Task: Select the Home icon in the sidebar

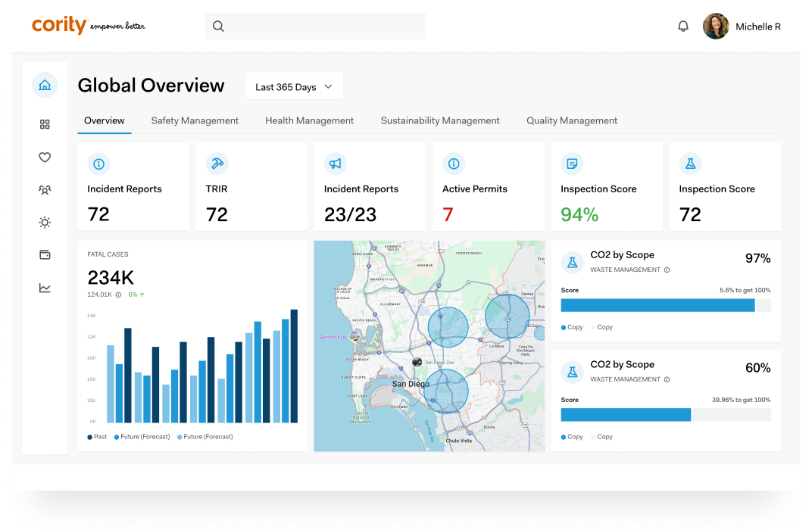Action: (45, 85)
